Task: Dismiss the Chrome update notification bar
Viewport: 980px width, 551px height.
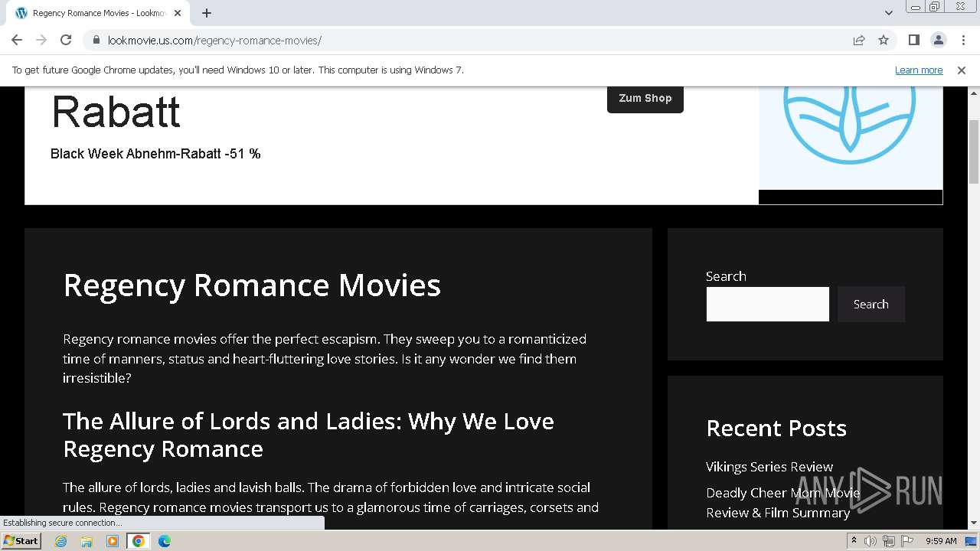Action: pyautogui.click(x=962, y=70)
